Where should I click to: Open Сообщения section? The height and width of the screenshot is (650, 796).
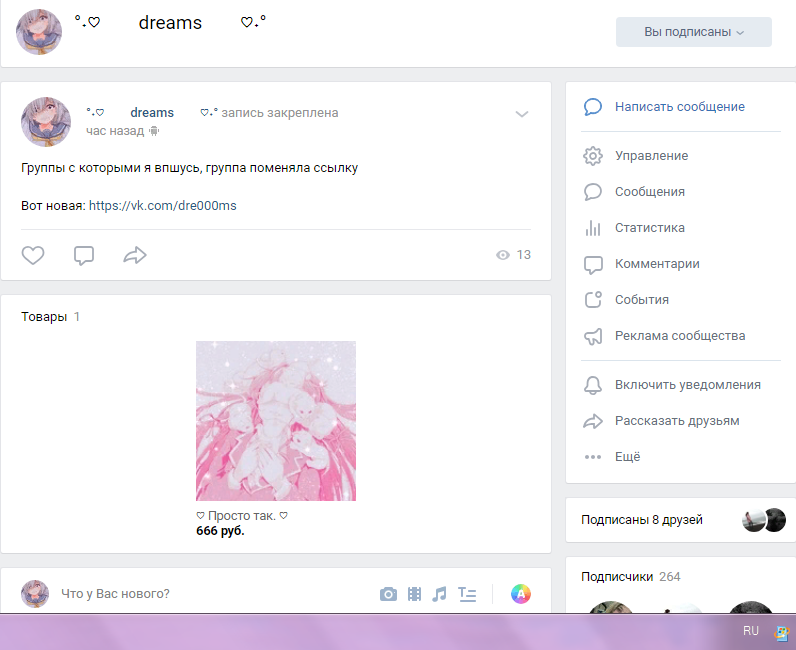(650, 191)
